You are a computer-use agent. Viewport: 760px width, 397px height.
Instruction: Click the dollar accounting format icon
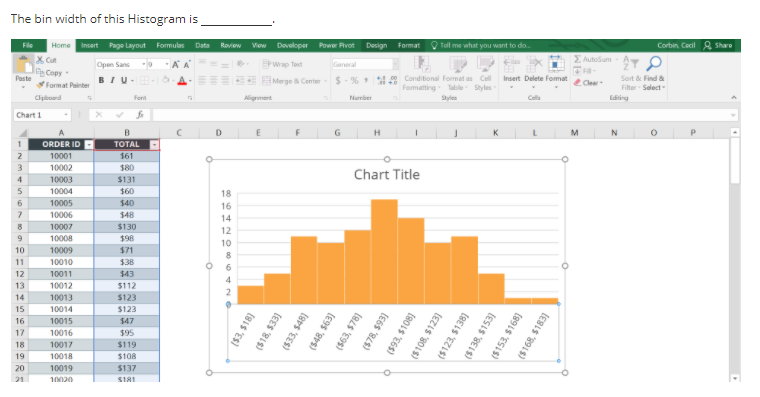click(x=338, y=80)
